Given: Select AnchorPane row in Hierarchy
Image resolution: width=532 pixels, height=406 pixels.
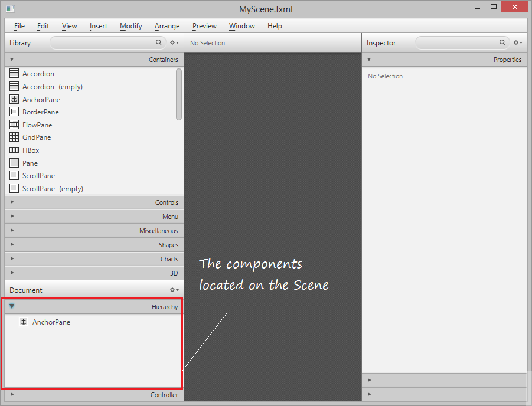Looking at the screenshot, I should [x=93, y=322].
